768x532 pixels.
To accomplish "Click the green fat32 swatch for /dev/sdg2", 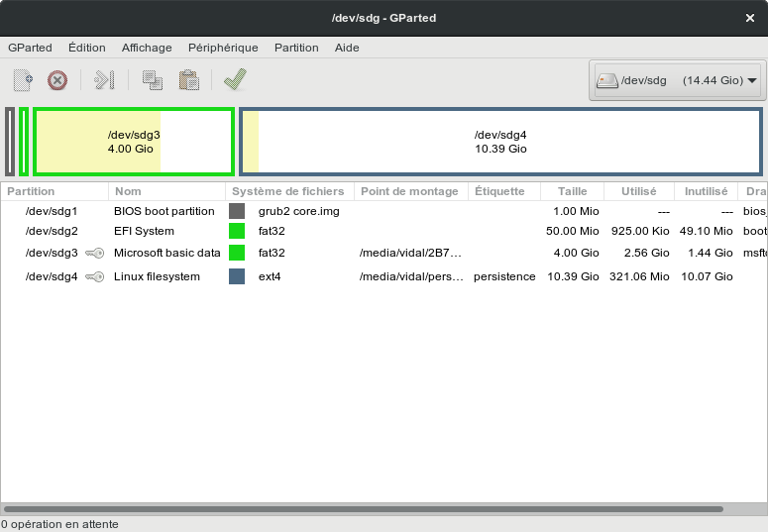I will (237, 231).
